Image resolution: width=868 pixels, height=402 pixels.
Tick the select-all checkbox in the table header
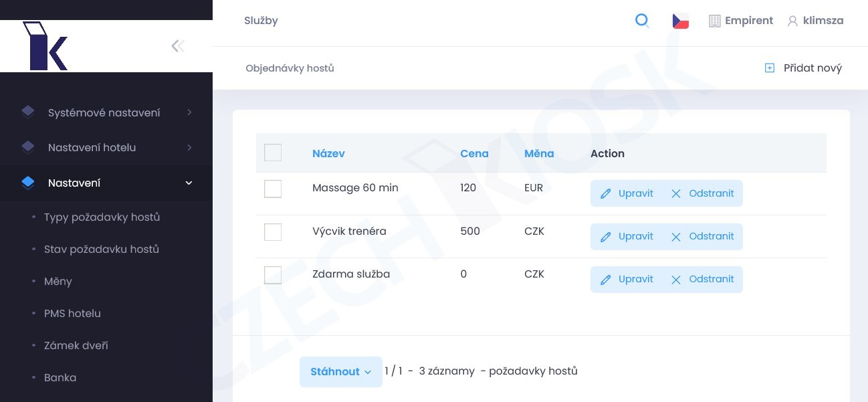coord(273,153)
